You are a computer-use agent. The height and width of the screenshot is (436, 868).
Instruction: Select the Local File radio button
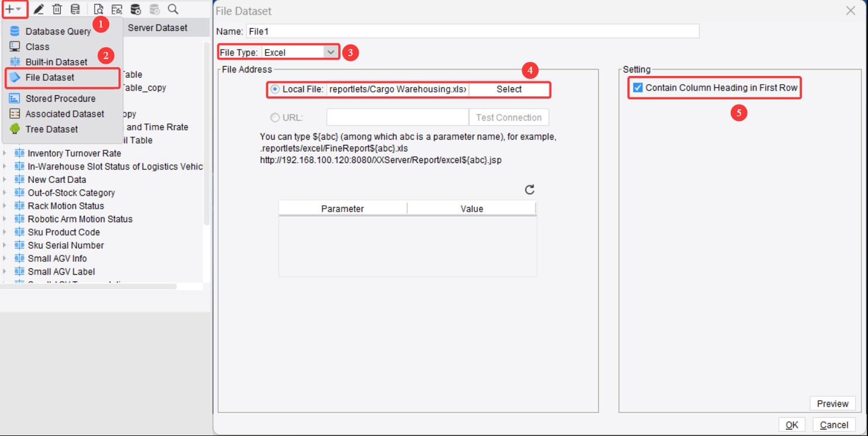click(x=275, y=89)
